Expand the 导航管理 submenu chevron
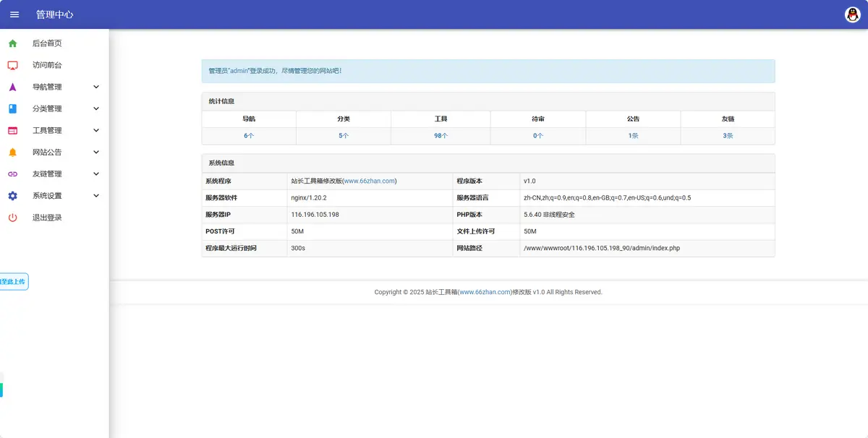 click(96, 87)
